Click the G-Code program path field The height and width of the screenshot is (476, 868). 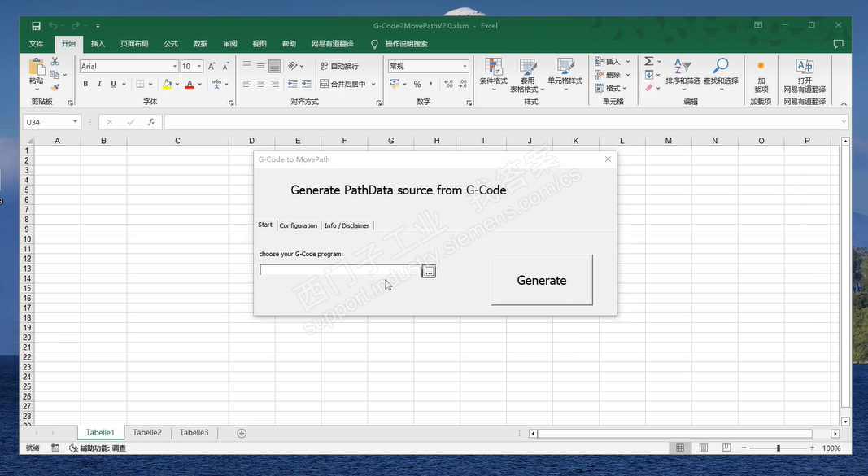click(340, 270)
